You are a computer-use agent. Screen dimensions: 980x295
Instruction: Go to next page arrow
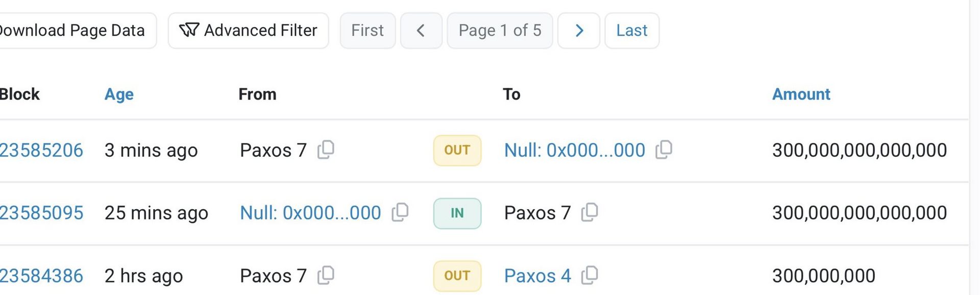tap(579, 31)
